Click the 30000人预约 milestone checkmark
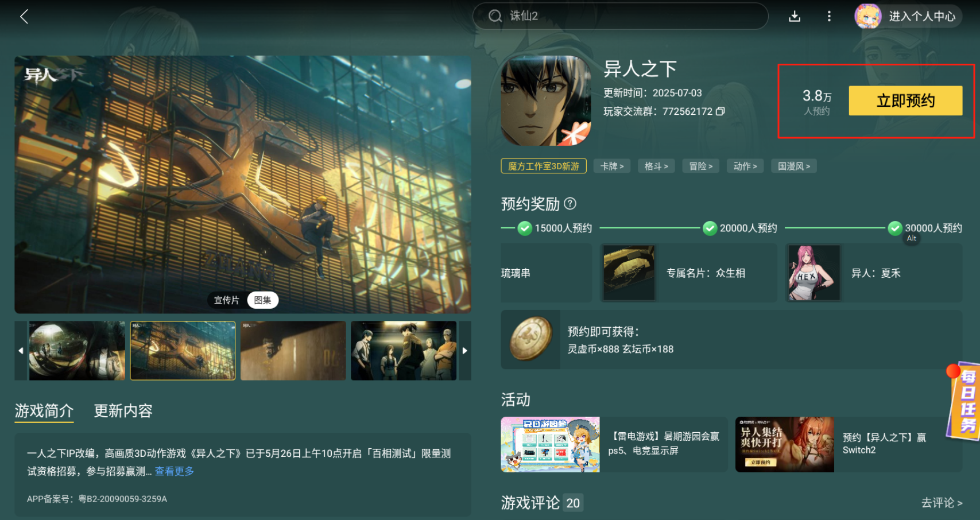Screen dimensions: 980x520 [x=895, y=228]
